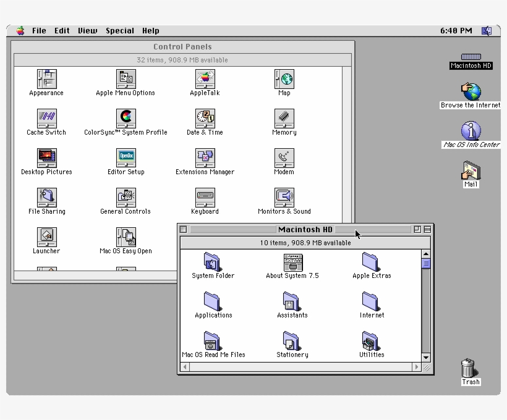
Task: Open the View menu
Action: (x=87, y=30)
